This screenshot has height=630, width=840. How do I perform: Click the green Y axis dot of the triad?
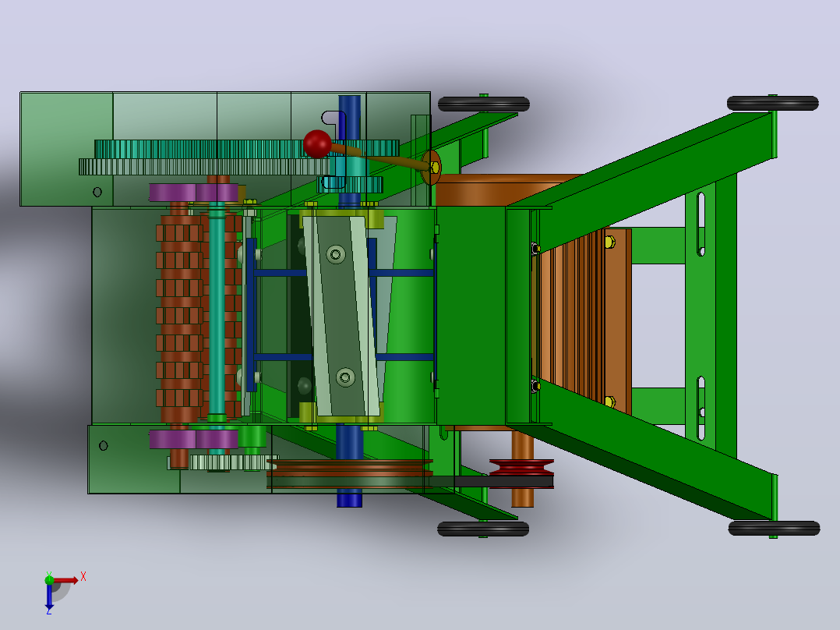click(49, 579)
